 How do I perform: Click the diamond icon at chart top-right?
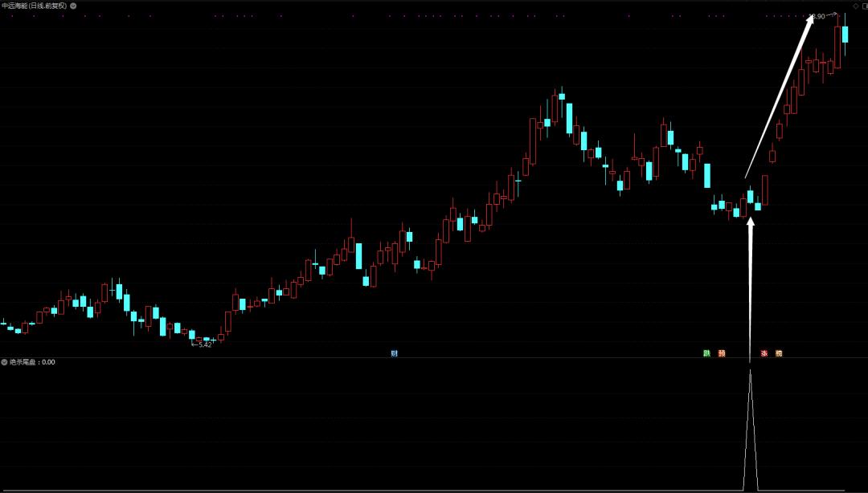click(x=855, y=6)
